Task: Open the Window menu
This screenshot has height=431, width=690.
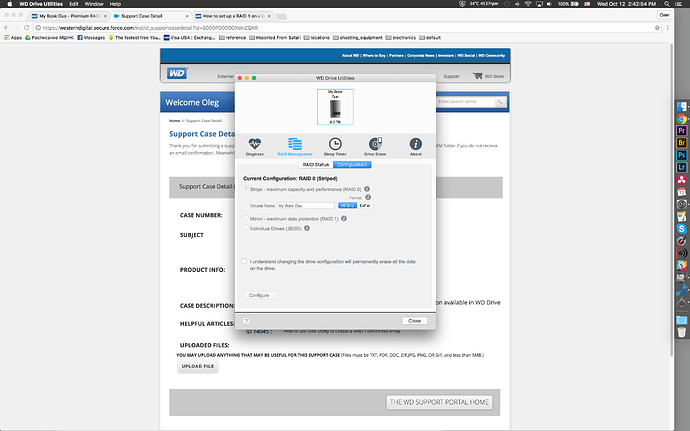Action: (94, 4)
